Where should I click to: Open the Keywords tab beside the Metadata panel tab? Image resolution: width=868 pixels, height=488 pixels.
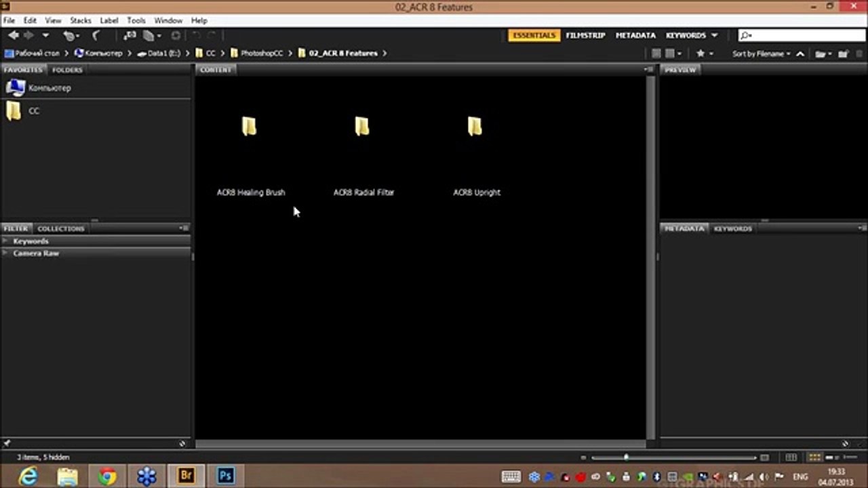732,228
